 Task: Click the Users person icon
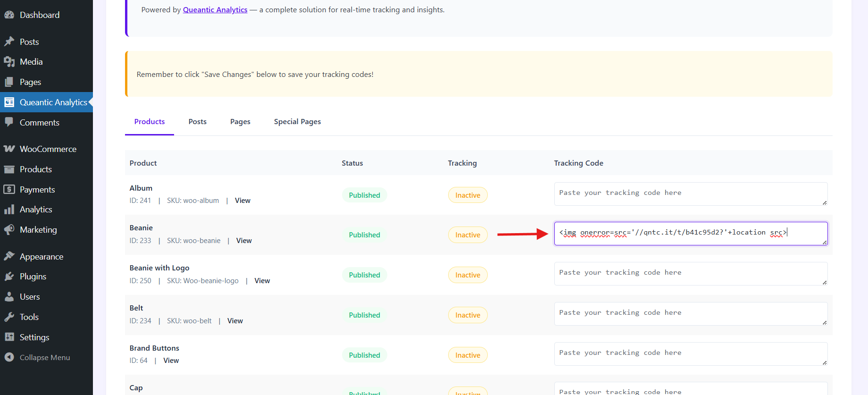click(9, 297)
